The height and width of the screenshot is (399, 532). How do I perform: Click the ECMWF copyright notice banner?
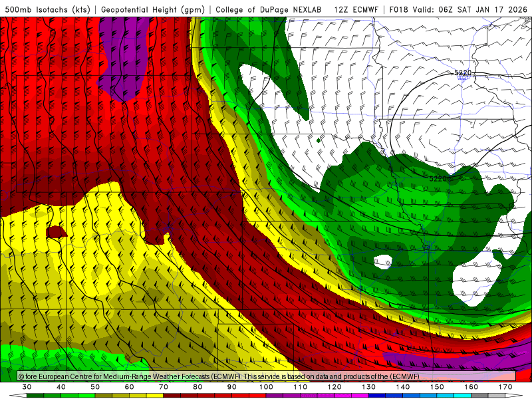[x=267, y=376]
